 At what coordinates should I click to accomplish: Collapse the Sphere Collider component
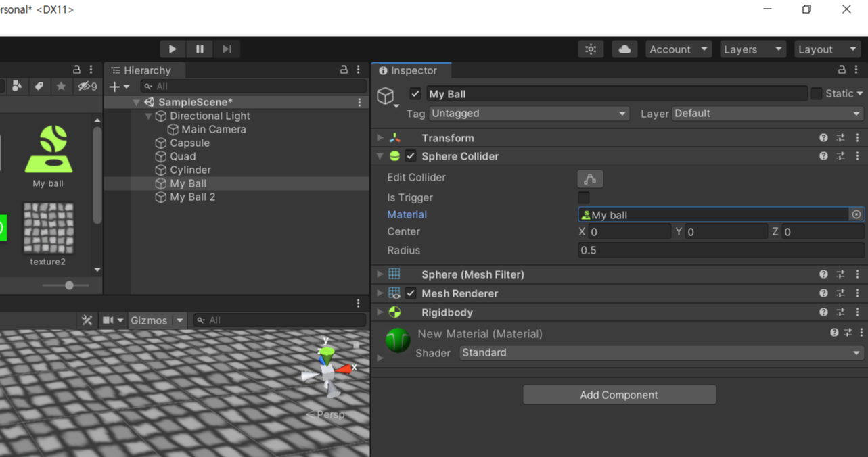click(380, 156)
